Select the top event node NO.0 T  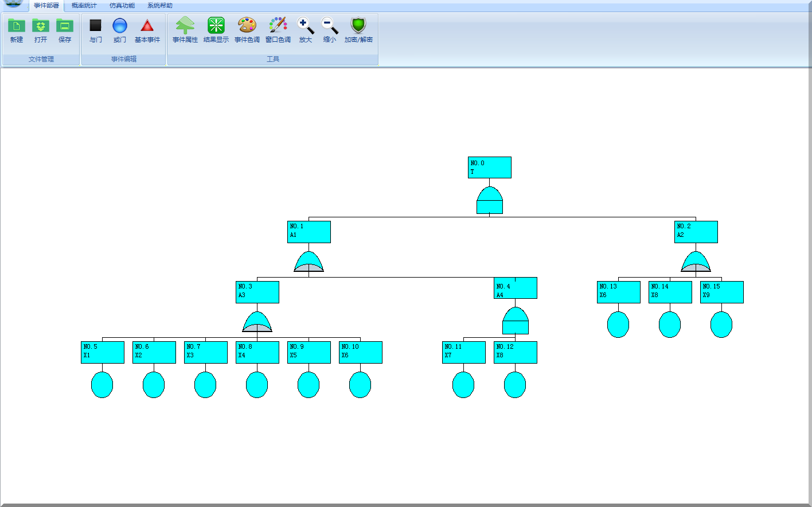(490, 167)
